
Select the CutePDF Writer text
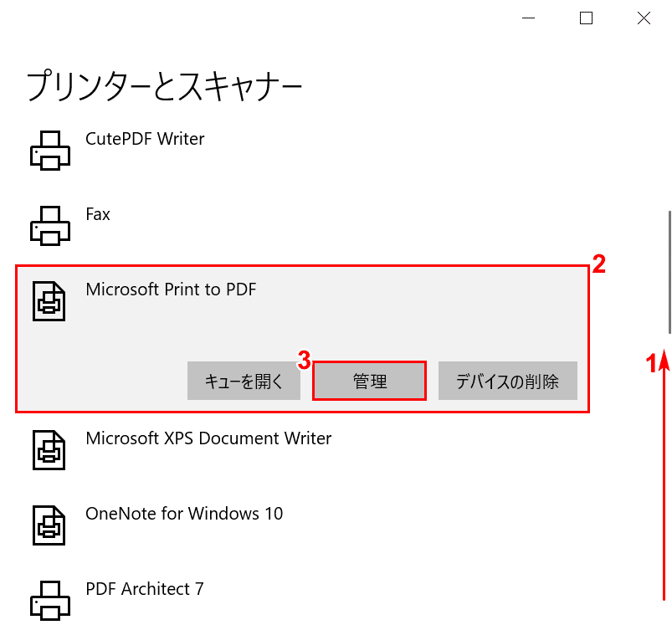coord(145,139)
